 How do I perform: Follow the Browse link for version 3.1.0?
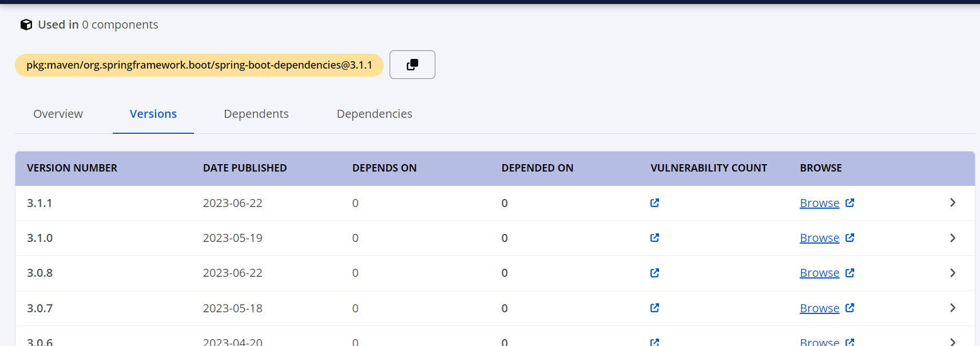[819, 238]
